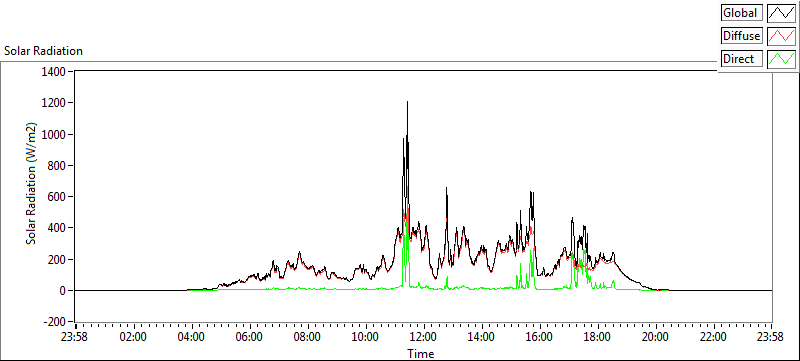Click the 12:00 time tick label

point(423,337)
